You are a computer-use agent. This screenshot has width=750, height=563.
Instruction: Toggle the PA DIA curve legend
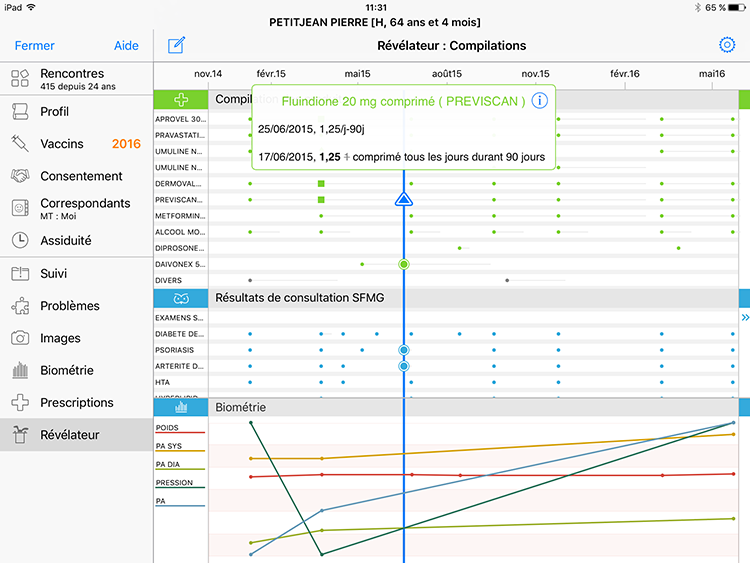tap(168, 465)
